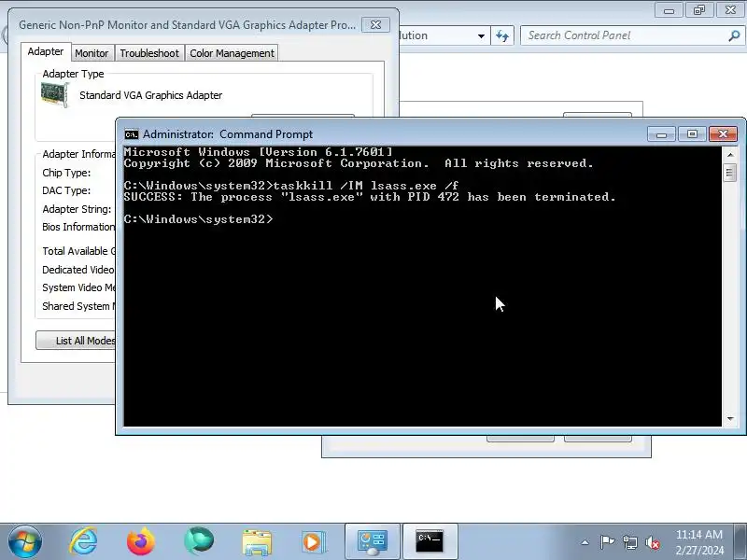Click the 'Adapter String:' label

(x=77, y=209)
